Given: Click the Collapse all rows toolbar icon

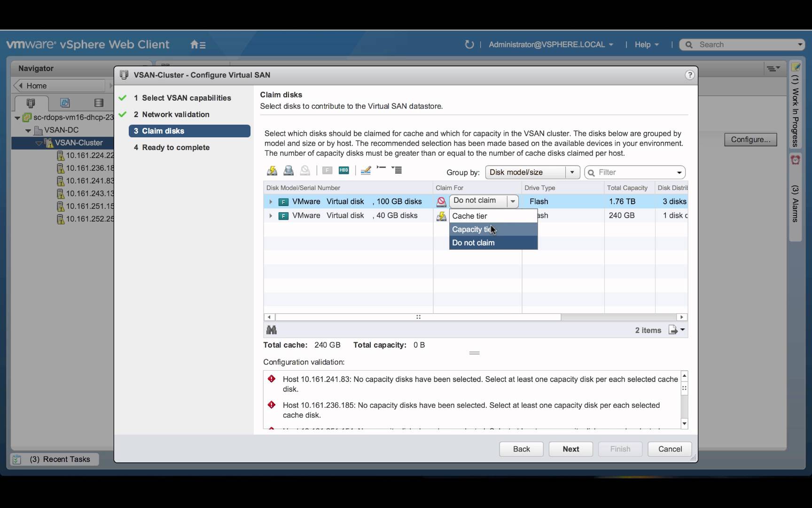Looking at the screenshot, I should (381, 169).
